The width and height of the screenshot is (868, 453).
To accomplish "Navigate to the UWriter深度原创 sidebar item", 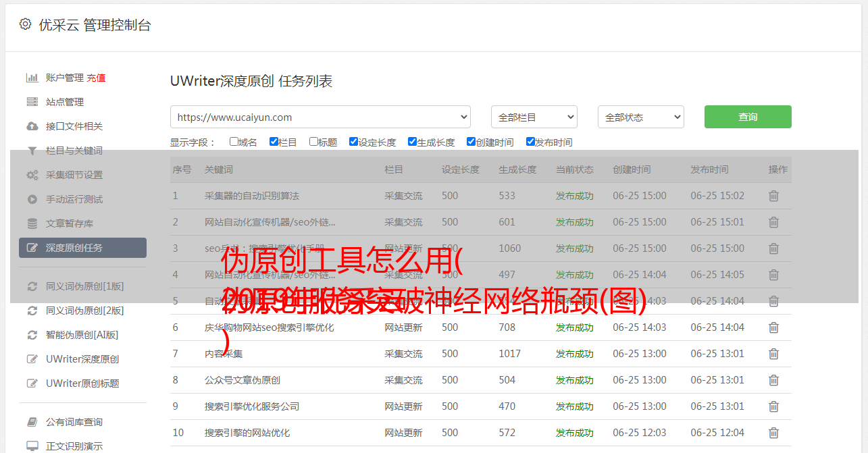I will (x=82, y=359).
